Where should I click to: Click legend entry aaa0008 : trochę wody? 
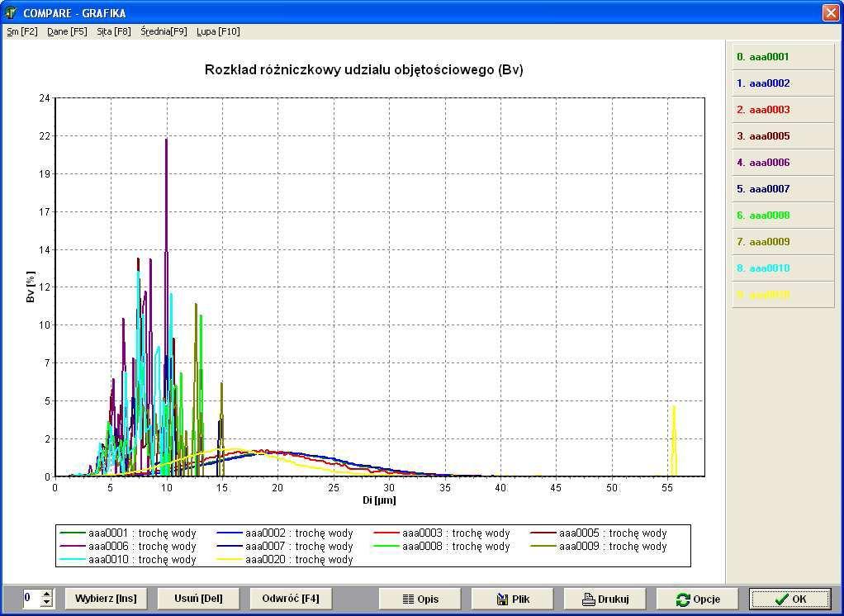tap(441, 547)
